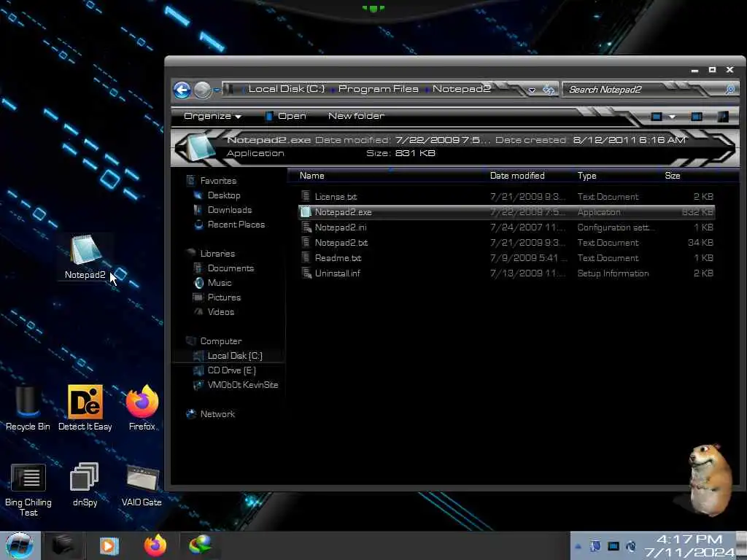The height and width of the screenshot is (560, 747).
Task: Select Program Files in address bar
Action: [379, 89]
